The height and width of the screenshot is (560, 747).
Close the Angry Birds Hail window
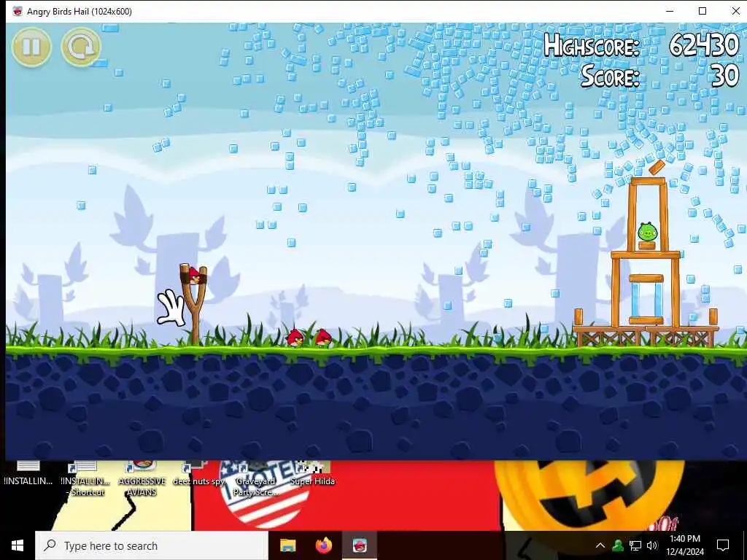735,11
